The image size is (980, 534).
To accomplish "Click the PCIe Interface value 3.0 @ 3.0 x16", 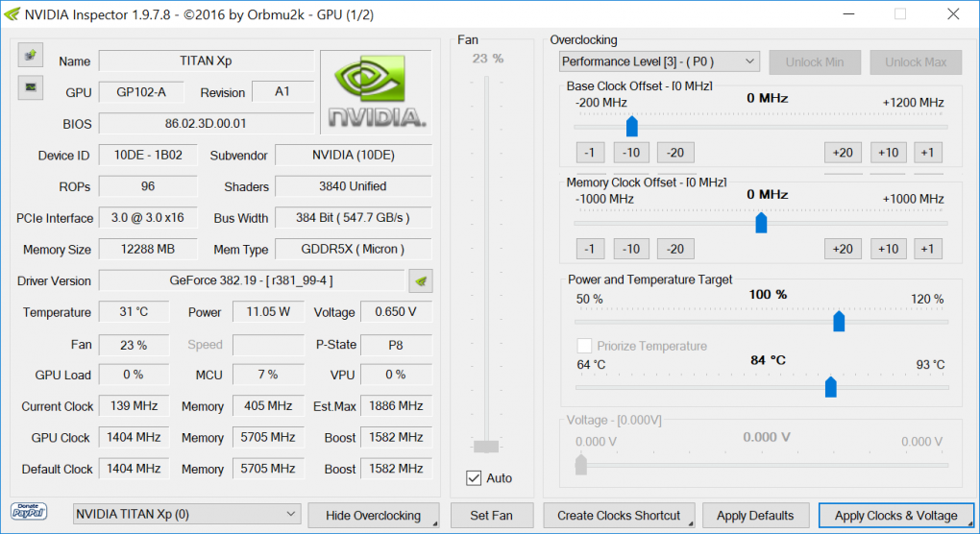I will [x=148, y=217].
